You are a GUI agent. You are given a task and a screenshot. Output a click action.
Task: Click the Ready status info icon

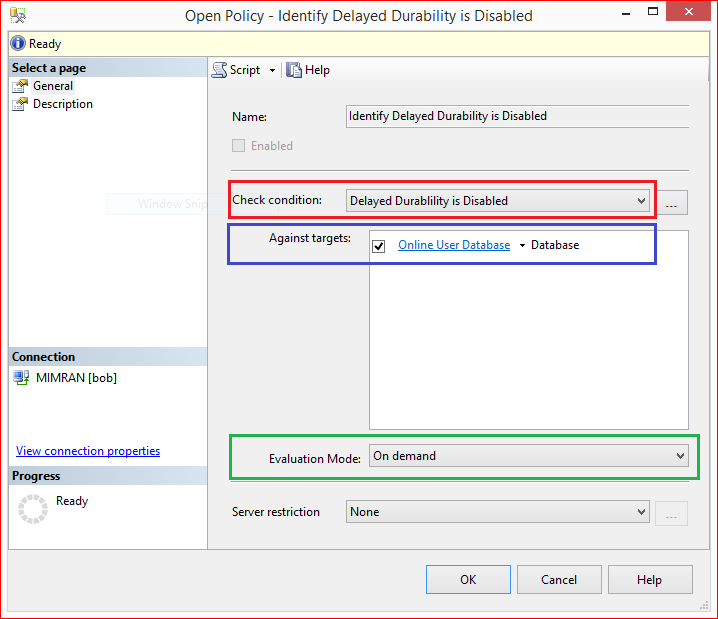pos(17,44)
